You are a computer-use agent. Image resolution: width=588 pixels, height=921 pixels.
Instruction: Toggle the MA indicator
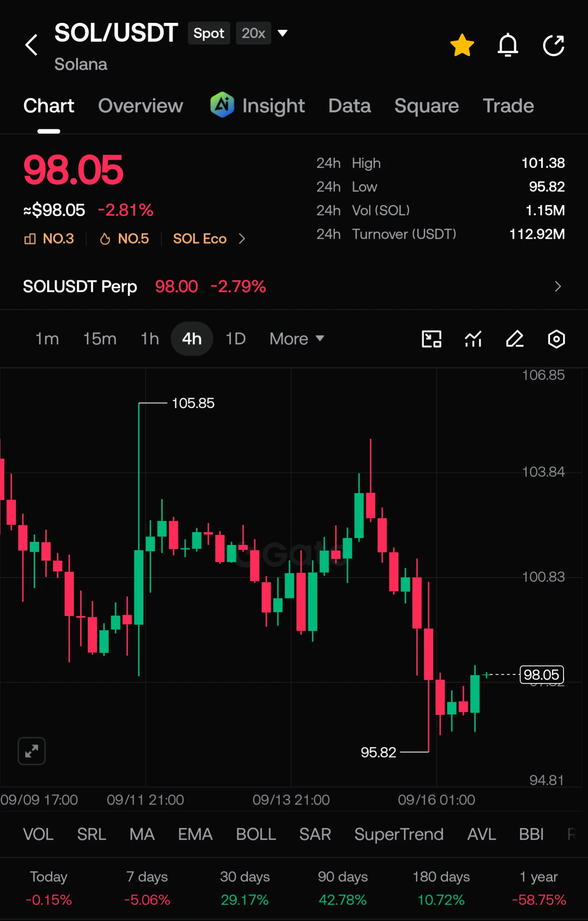coord(142,834)
